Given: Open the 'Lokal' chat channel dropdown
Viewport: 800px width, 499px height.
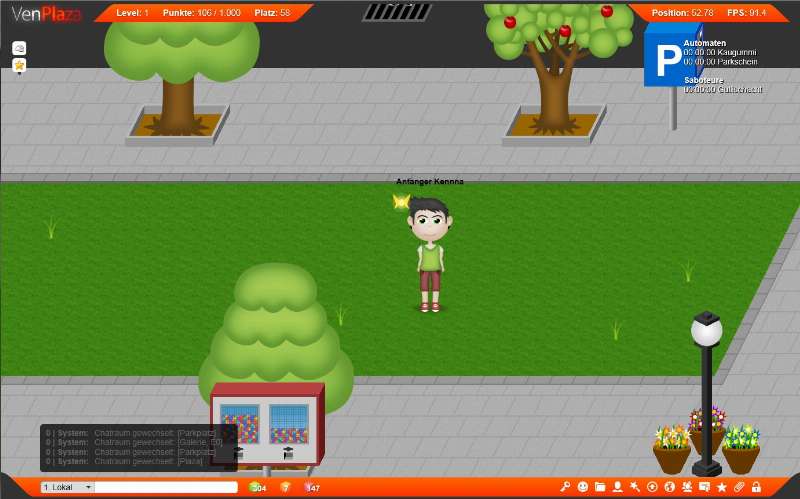Looking at the screenshot, I should 67,487.
